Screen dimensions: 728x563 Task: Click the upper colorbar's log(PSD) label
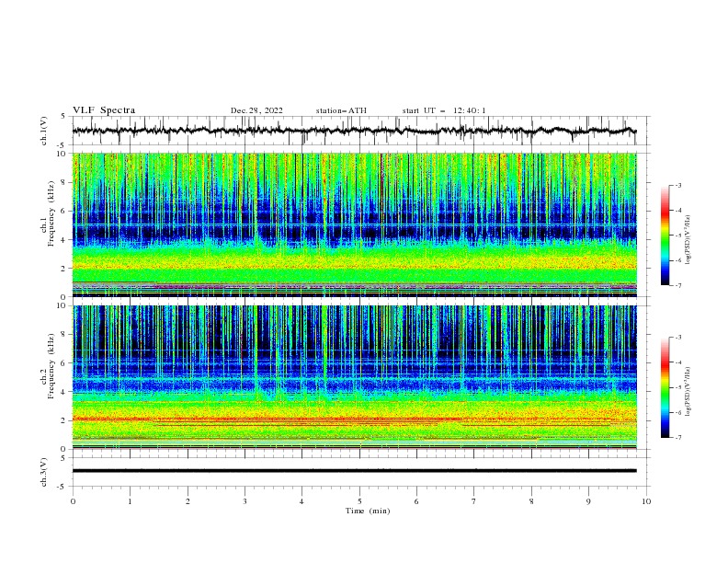688,240
